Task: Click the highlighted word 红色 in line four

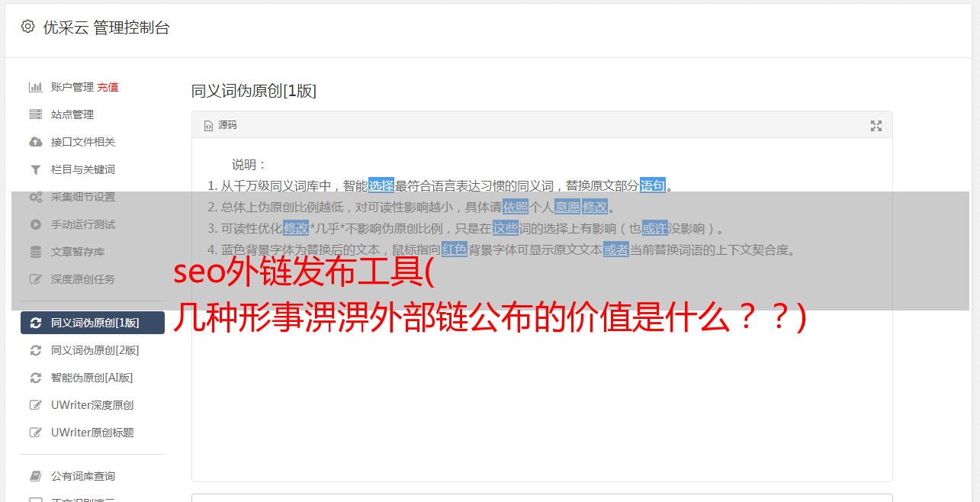Action: 454,249
